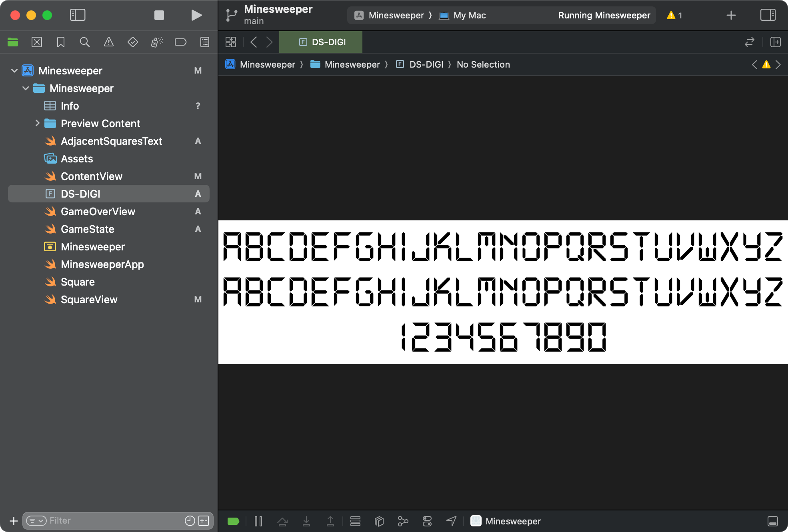Open the Report navigator
This screenshot has height=532, width=788.
click(204, 42)
